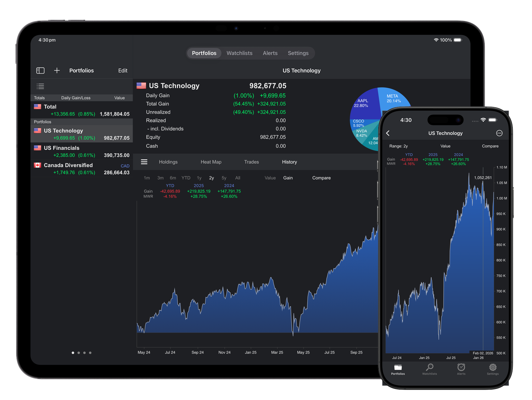
Task: Select the 6m chart range
Action: (x=173, y=178)
